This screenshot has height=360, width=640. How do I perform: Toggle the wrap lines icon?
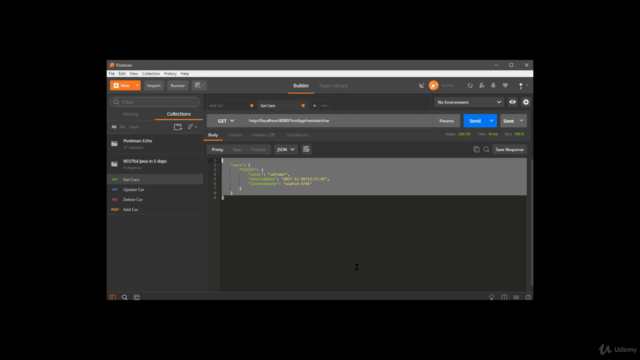tap(306, 150)
